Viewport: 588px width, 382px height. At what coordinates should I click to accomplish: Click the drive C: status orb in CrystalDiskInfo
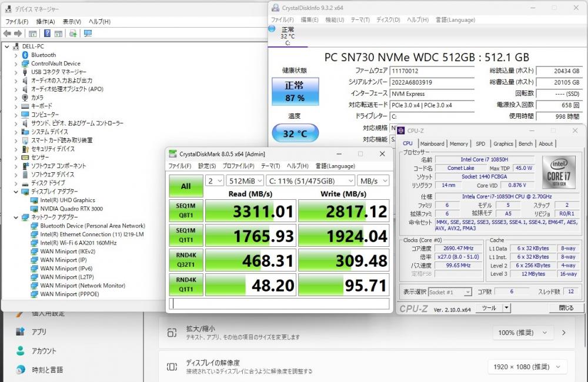(272, 29)
